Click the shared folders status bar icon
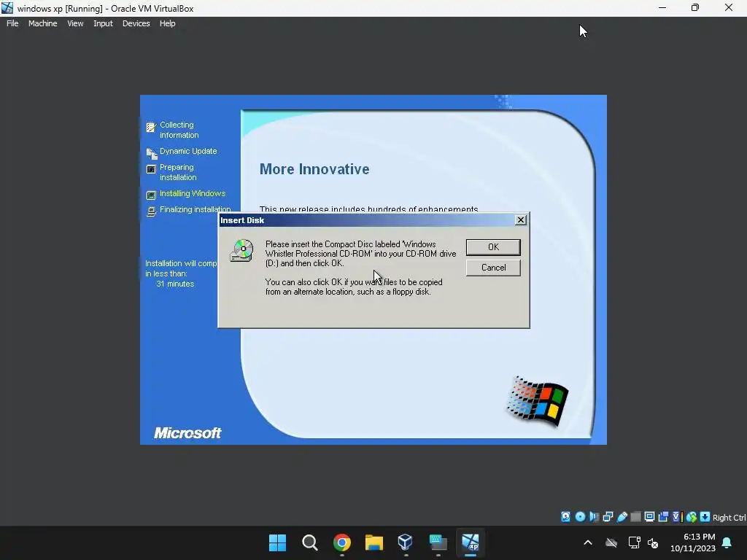This screenshot has height=560, width=747. tap(635, 517)
